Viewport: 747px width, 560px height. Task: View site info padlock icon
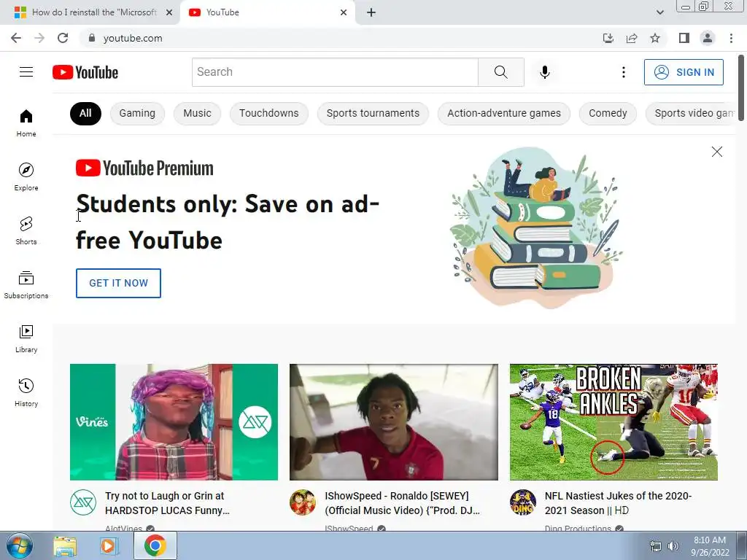92,38
